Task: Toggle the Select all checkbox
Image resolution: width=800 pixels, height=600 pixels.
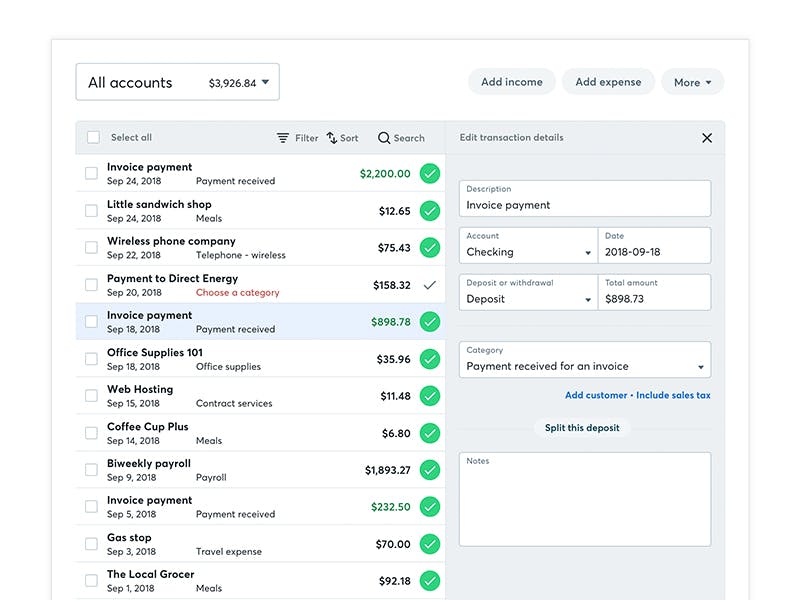Action: point(94,138)
